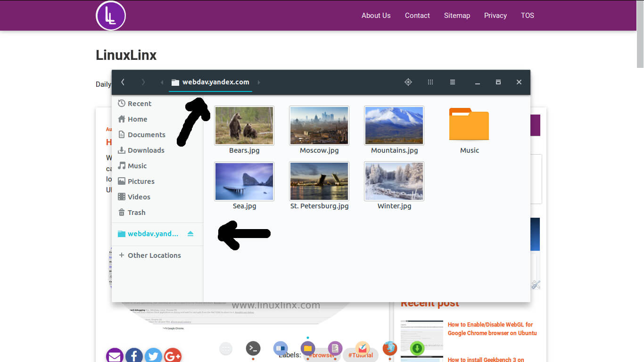Open app grid launcher in dock
The width and height of the screenshot is (644, 362).
tap(226, 349)
